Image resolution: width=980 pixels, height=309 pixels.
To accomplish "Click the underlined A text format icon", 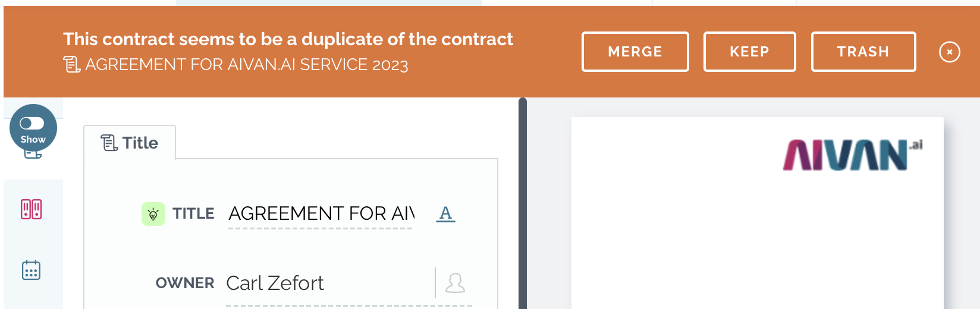I will pos(446,213).
